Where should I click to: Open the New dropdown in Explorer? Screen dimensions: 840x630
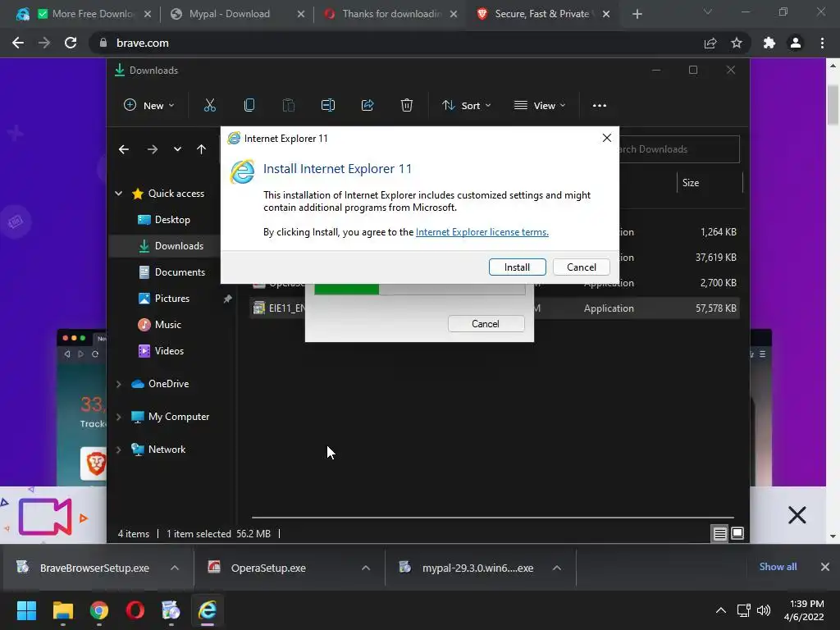(149, 106)
